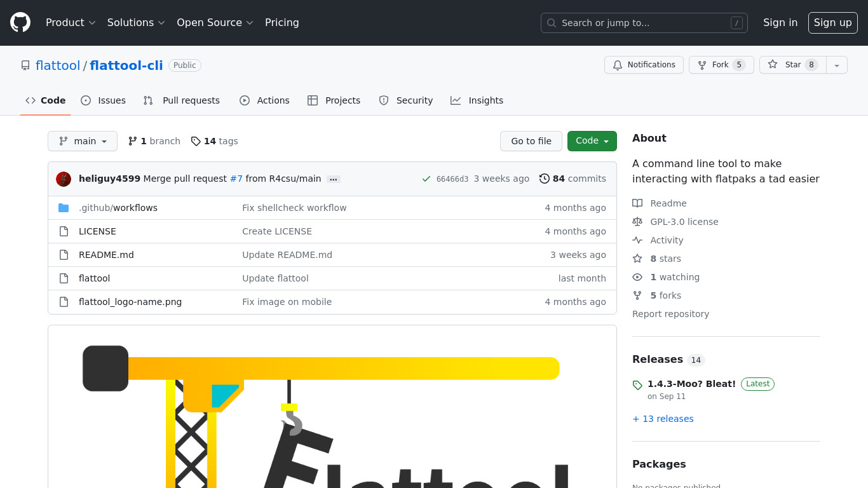Open the Product menu
Screen dimensions: 868x488
71,23
